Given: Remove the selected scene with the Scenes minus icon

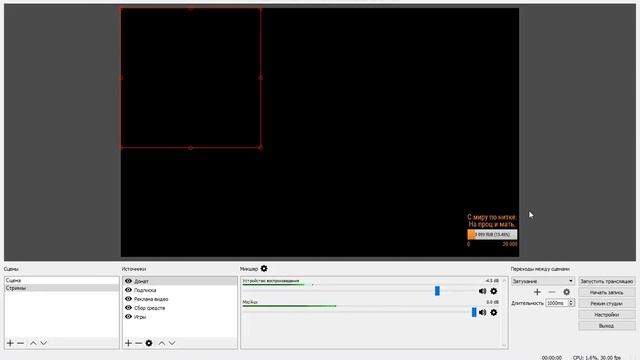Looking at the screenshot, I should click(x=20, y=343).
